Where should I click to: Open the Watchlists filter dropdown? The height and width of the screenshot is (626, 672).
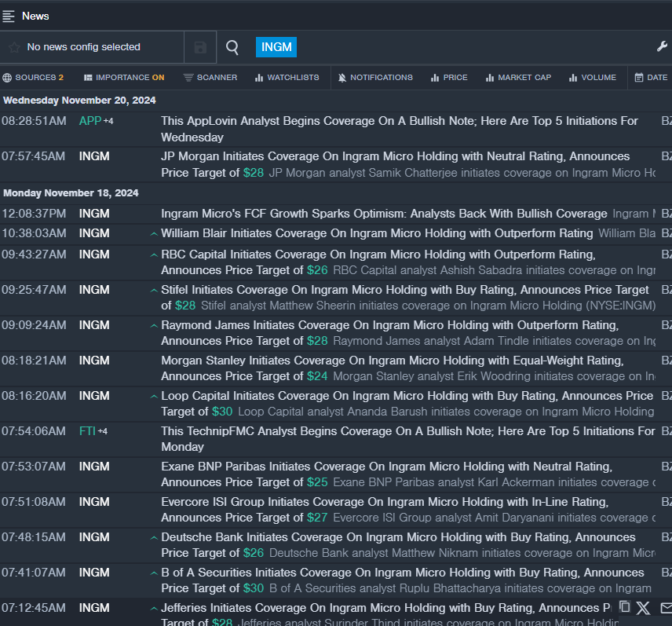click(287, 78)
